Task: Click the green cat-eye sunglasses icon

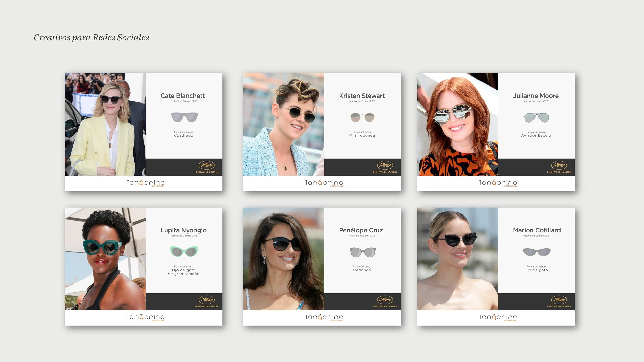Action: pyautogui.click(x=184, y=252)
